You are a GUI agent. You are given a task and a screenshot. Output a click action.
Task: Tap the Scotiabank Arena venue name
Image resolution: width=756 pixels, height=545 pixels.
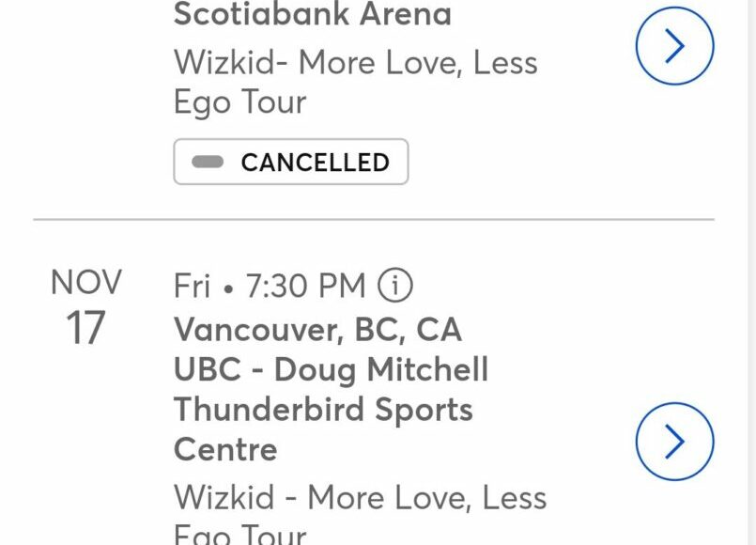(312, 15)
